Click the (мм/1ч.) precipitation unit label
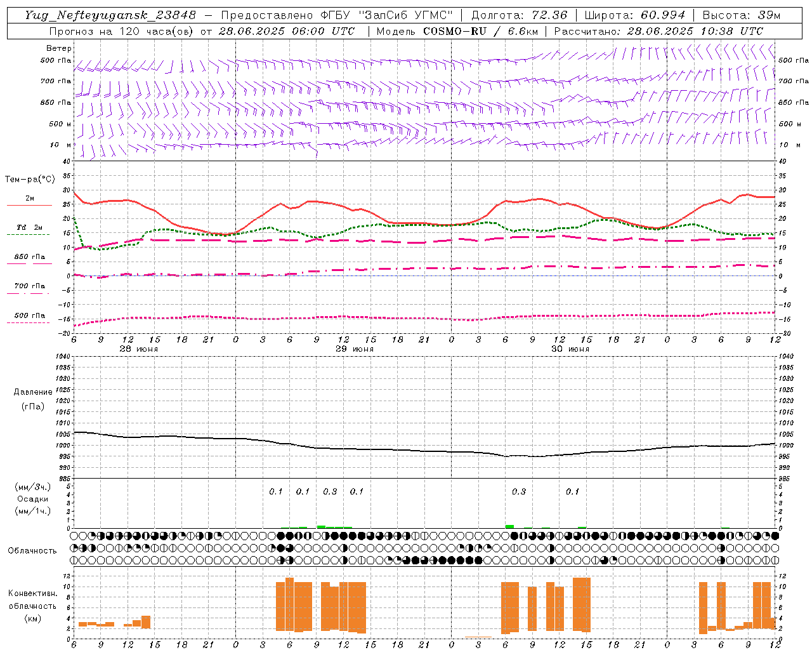The image size is (812, 650). click(33, 511)
